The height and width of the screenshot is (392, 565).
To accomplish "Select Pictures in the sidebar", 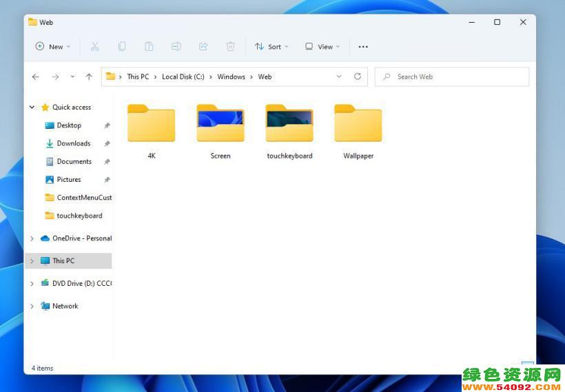I will (69, 179).
